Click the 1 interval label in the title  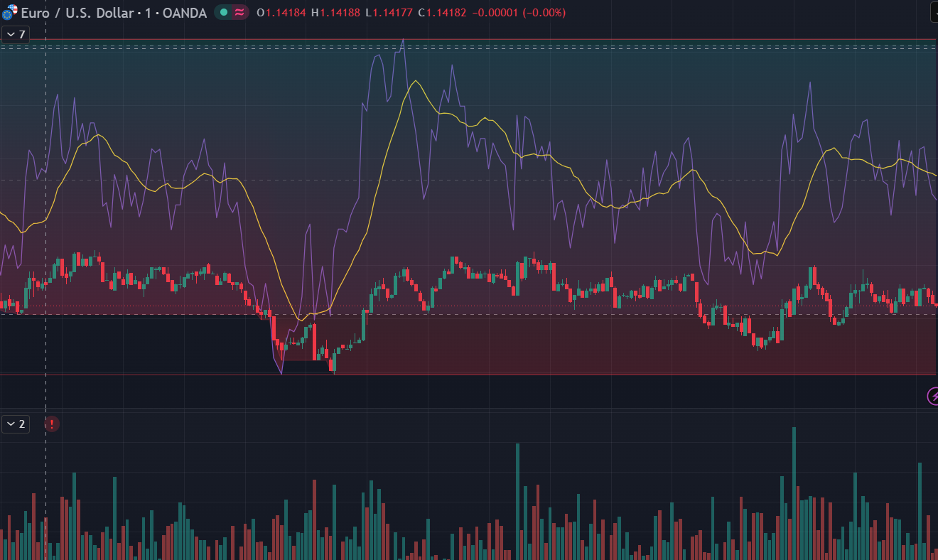coord(148,13)
